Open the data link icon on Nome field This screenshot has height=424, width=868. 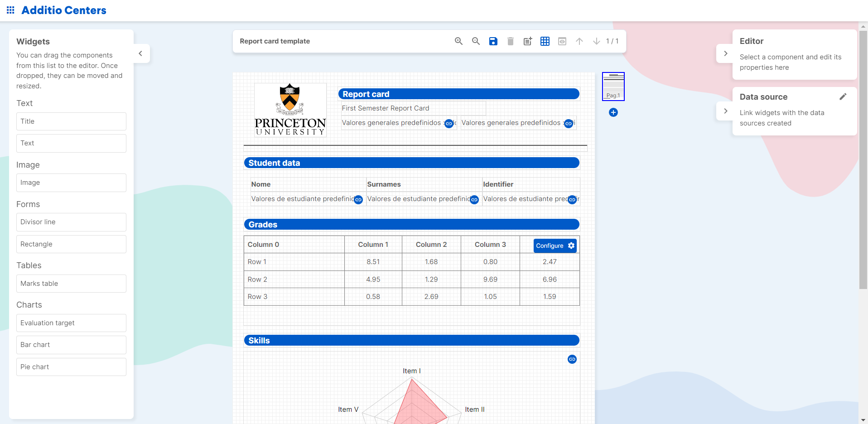click(x=358, y=200)
